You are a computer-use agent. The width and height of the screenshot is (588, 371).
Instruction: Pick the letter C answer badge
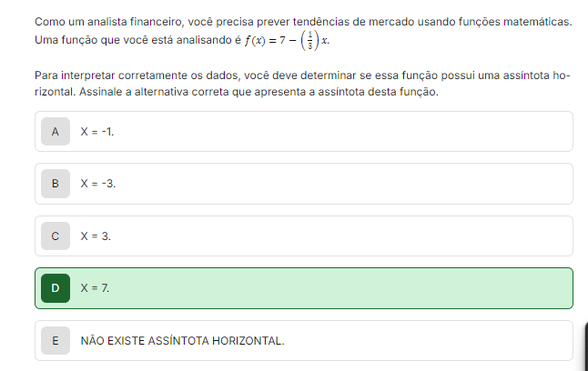pos(56,236)
